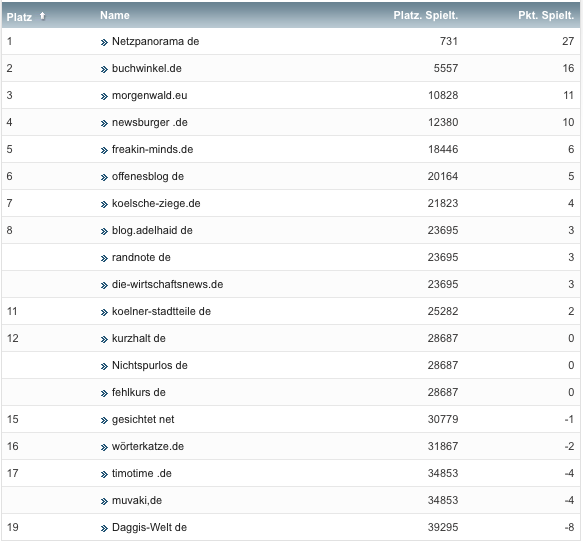Select the value 20164 in offenesblog row
The width and height of the screenshot is (583, 543).
pos(443,176)
